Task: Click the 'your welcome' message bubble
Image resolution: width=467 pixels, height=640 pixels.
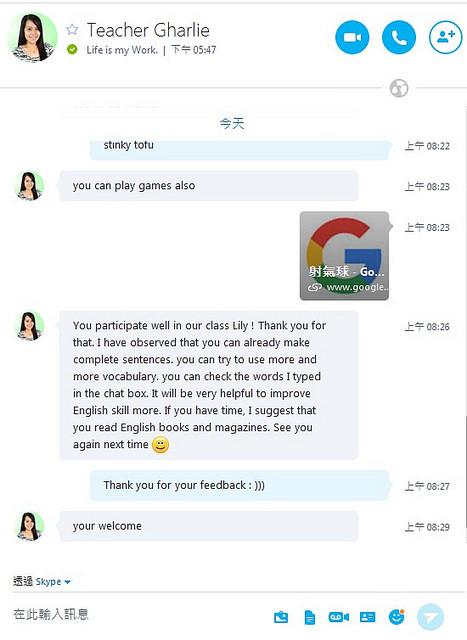Action: (x=209, y=526)
